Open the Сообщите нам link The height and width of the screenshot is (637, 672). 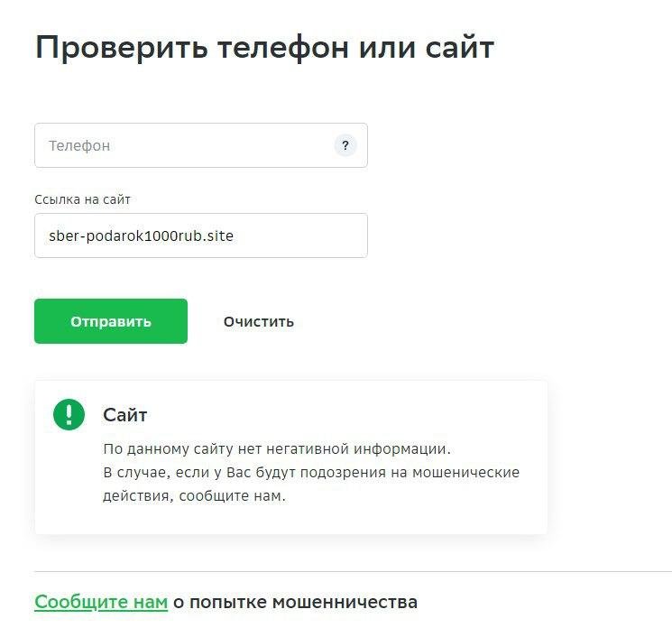[x=101, y=602]
